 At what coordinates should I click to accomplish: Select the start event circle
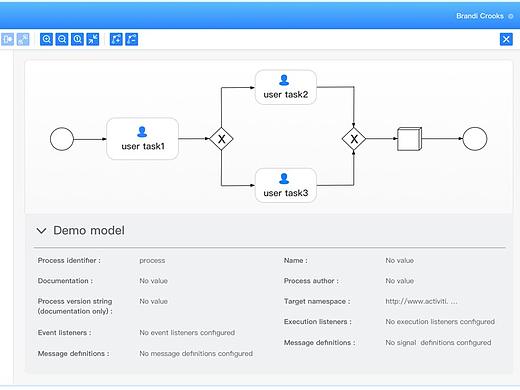[62, 139]
